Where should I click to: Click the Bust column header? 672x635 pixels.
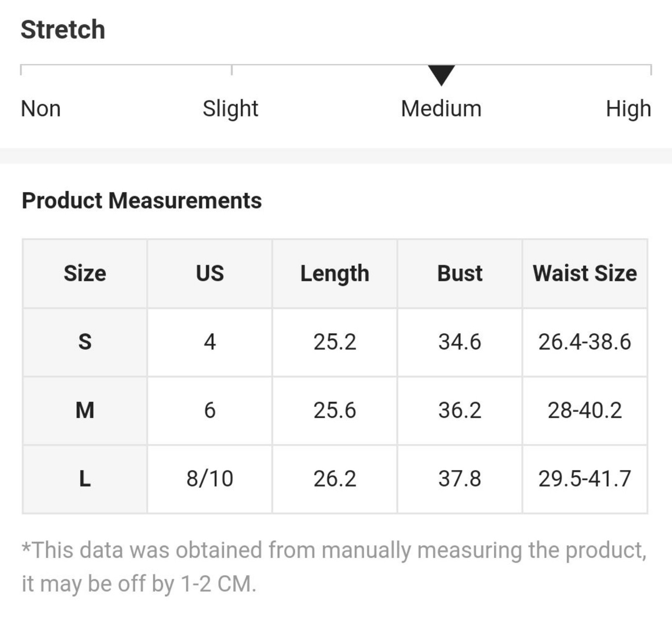pyautogui.click(x=460, y=273)
